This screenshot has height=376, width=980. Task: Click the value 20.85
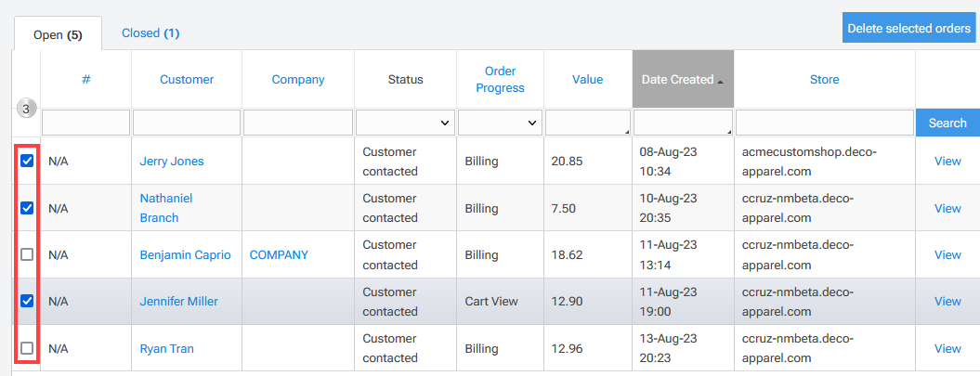coord(567,162)
